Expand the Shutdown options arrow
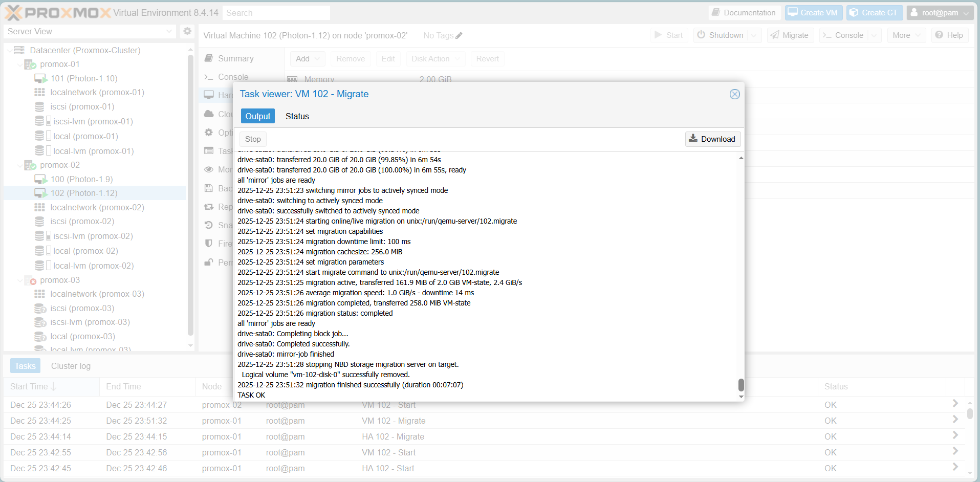Viewport: 980px width, 482px height. (x=753, y=35)
